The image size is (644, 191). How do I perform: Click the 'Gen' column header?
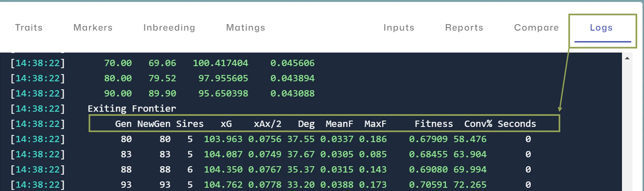click(123, 124)
